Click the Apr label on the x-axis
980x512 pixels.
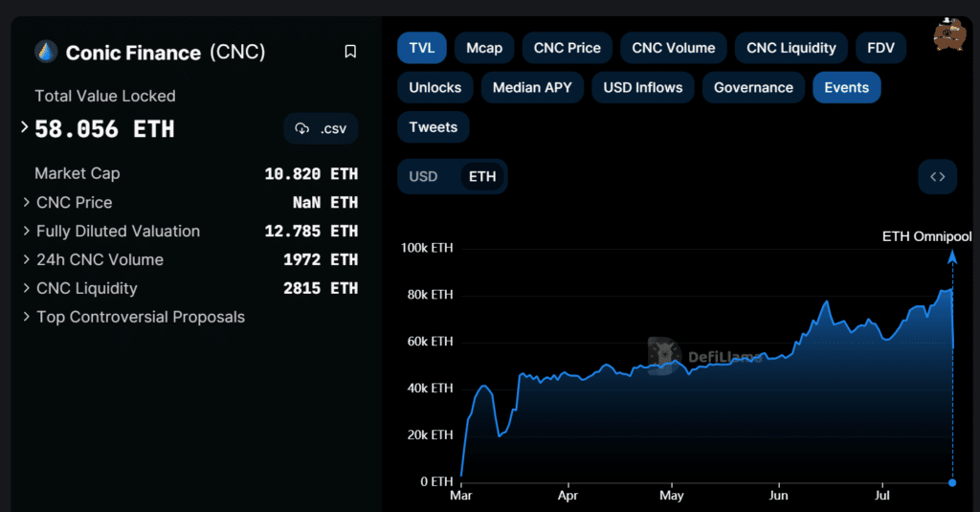(568, 496)
